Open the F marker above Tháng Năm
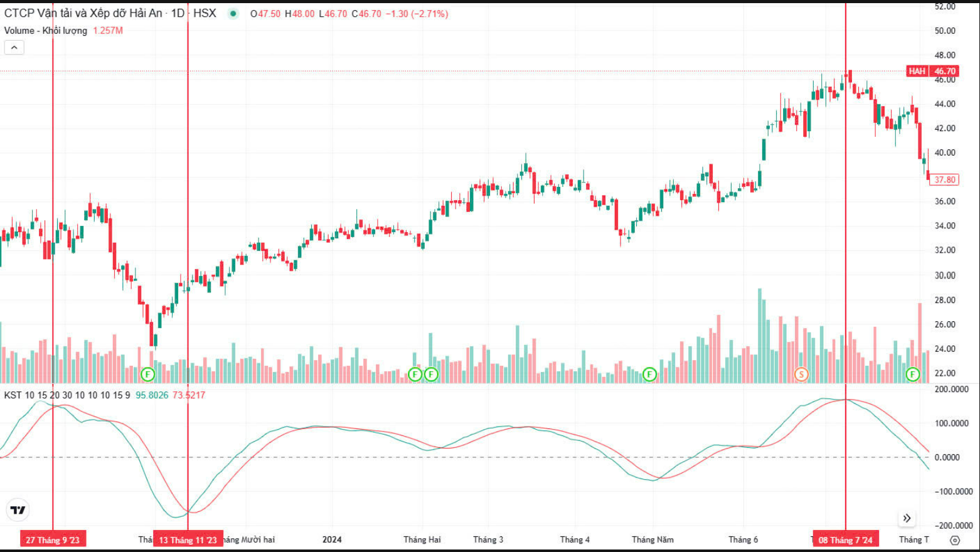980x552 pixels. click(x=649, y=374)
